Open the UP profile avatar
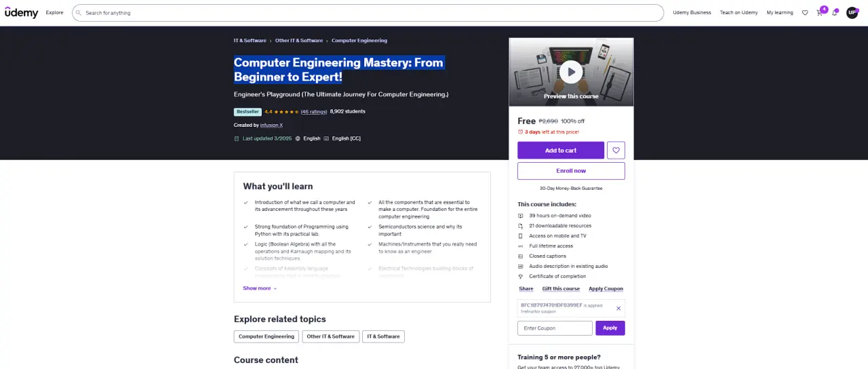 [852, 13]
